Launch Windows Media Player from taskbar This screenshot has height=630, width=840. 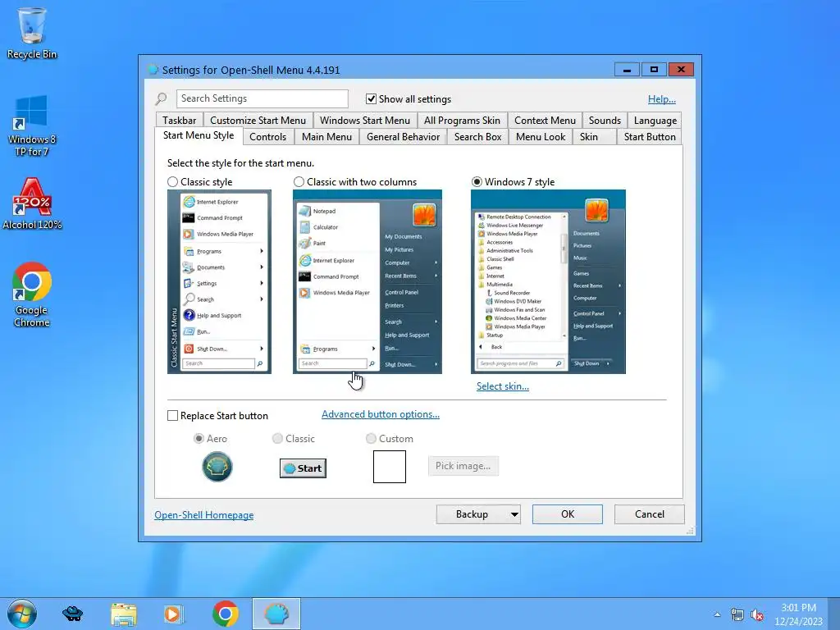(174, 614)
